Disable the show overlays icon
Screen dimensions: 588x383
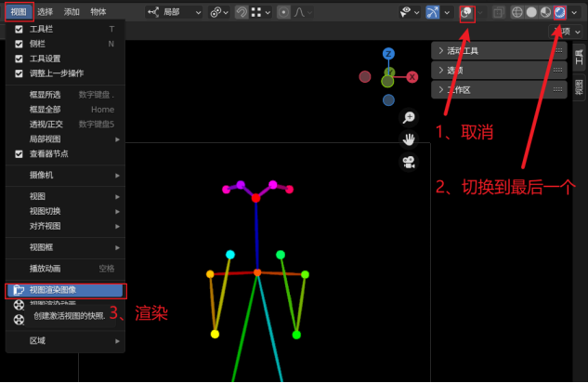click(466, 13)
